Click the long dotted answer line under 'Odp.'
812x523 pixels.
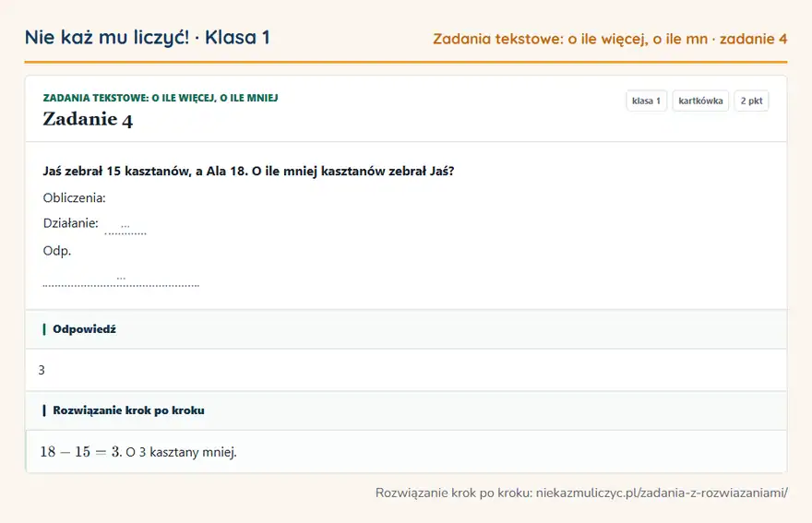point(121,280)
